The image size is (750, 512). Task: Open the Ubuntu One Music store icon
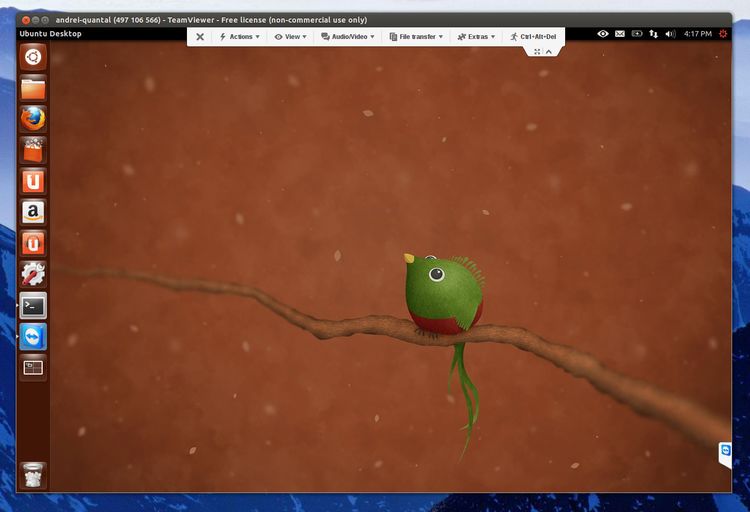[x=33, y=243]
